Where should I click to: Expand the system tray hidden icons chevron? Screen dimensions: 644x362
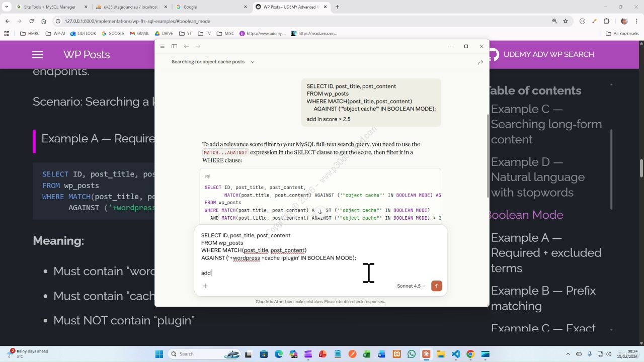(568, 354)
